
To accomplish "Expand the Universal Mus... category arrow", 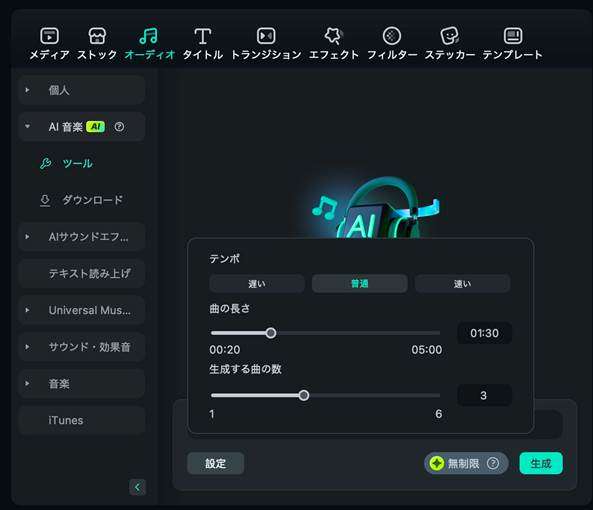I will (x=27, y=310).
